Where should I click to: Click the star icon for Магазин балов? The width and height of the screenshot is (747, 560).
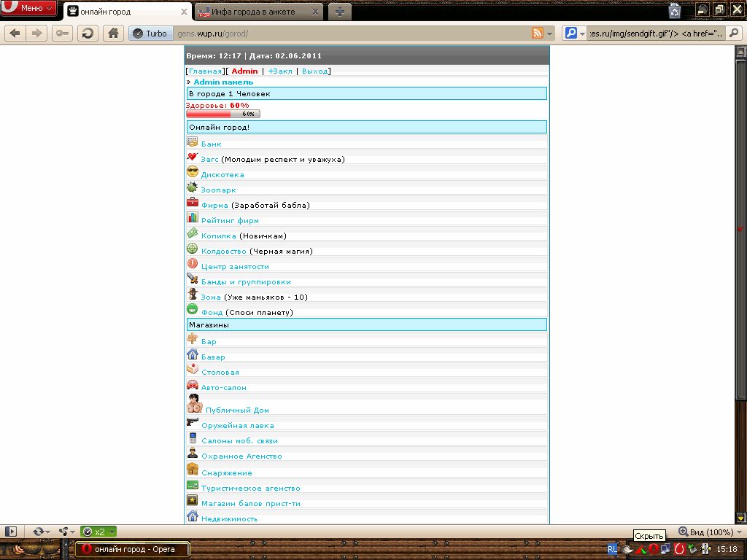(x=193, y=500)
